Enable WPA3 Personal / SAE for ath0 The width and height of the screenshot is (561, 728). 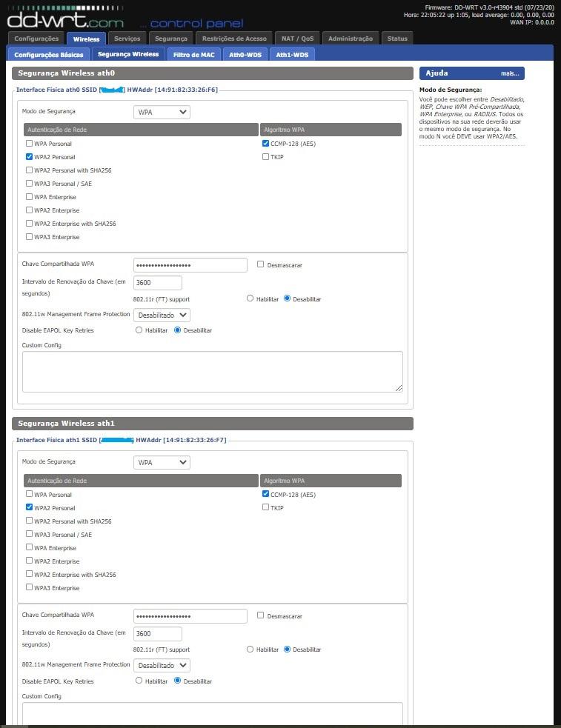[x=29, y=184]
